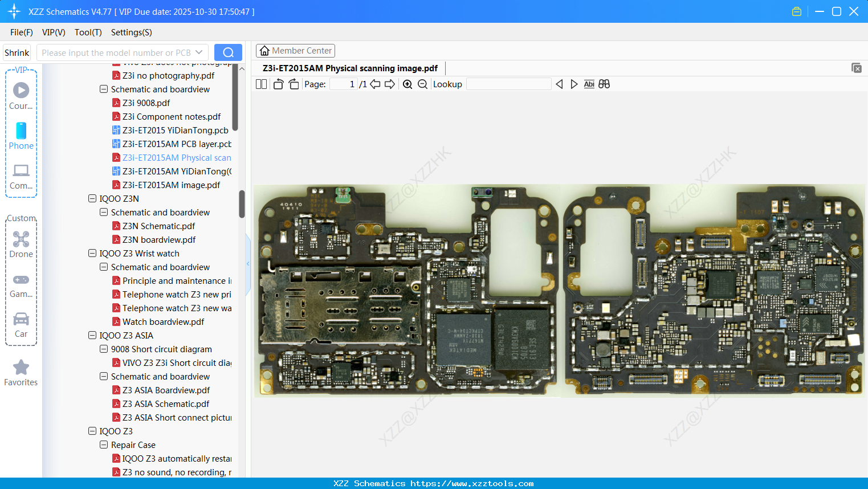This screenshot has height=489, width=868.
Task: Find previous lookup match
Action: pos(559,84)
